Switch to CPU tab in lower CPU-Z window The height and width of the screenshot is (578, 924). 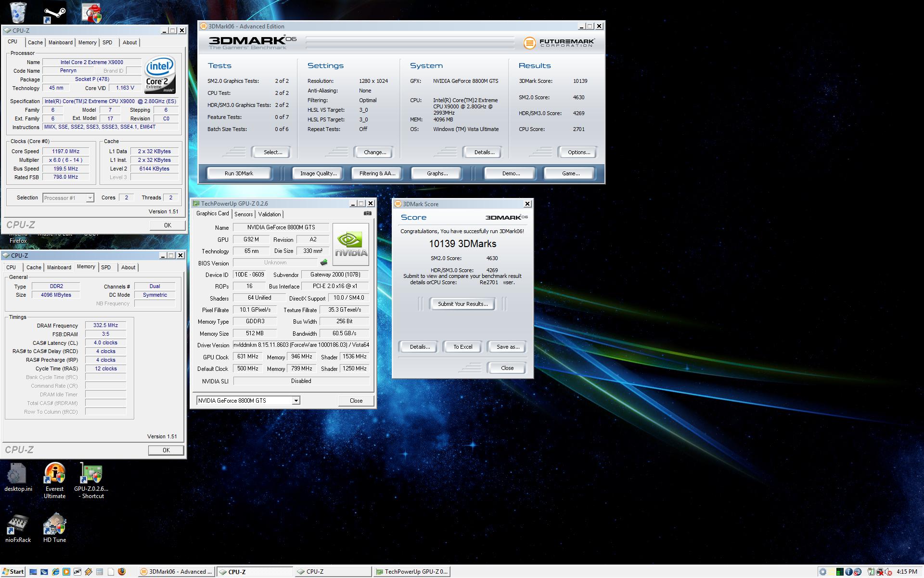tap(11, 267)
